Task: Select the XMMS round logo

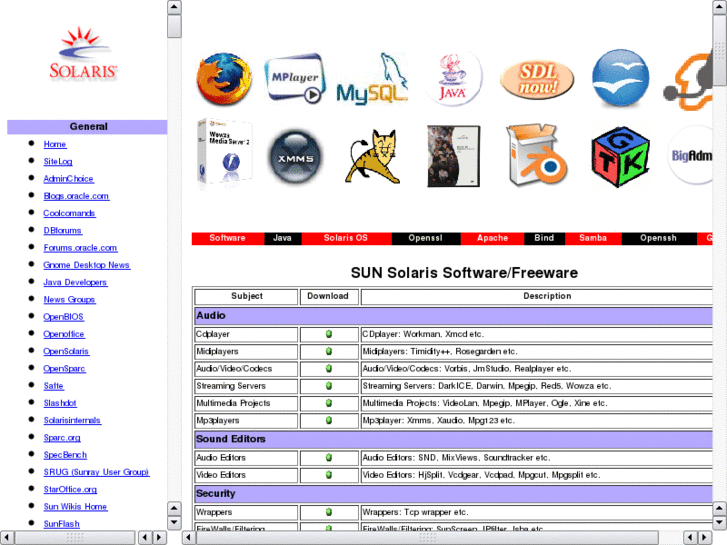Action: tap(295, 158)
